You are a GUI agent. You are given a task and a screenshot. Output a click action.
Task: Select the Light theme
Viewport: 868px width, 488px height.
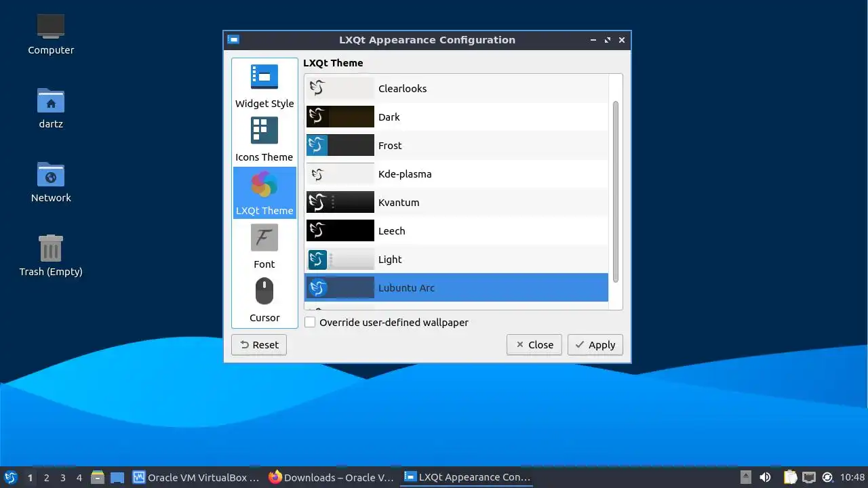pyautogui.click(x=456, y=260)
